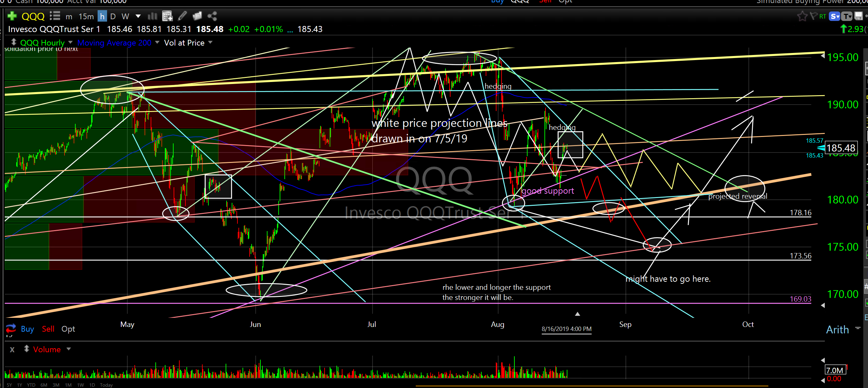Open the Vol at Price dropdown
The image size is (868, 388).
click(210, 43)
